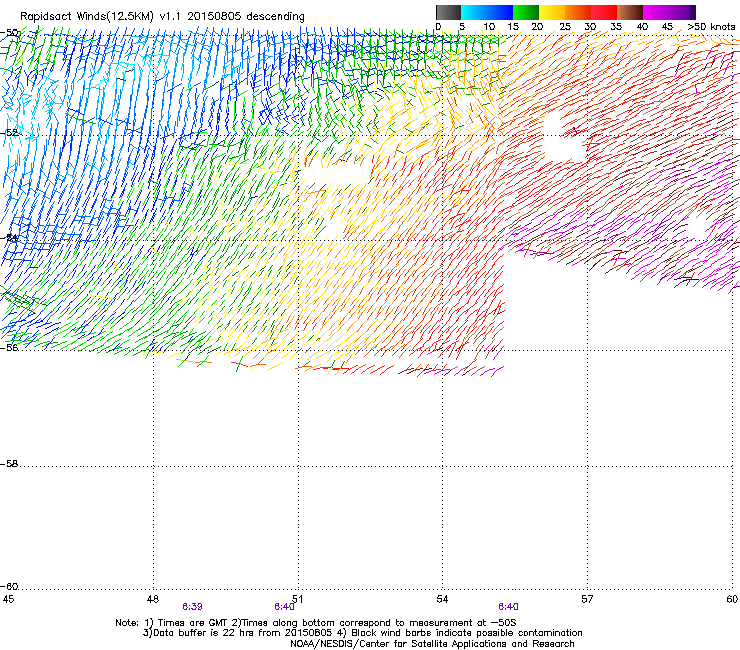Click the latitude axis label '-52'
The height and width of the screenshot is (650, 740).
click(10, 133)
